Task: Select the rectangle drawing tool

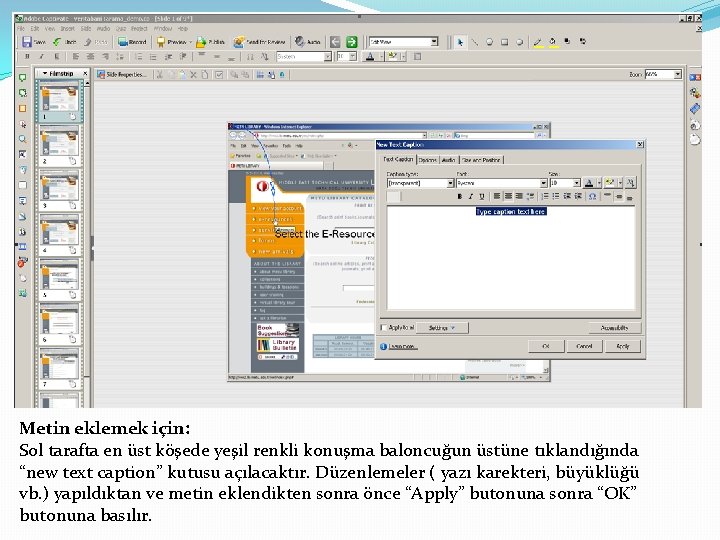Action: coord(504,42)
